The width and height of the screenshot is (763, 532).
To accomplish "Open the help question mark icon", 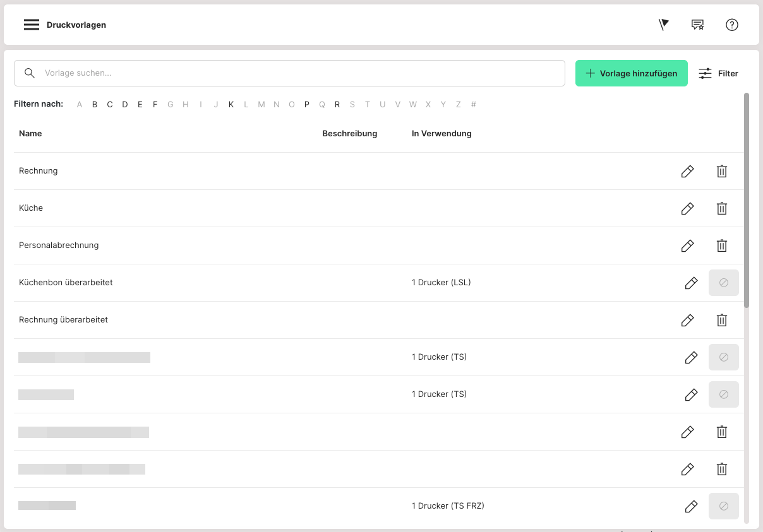I will 731,25.
